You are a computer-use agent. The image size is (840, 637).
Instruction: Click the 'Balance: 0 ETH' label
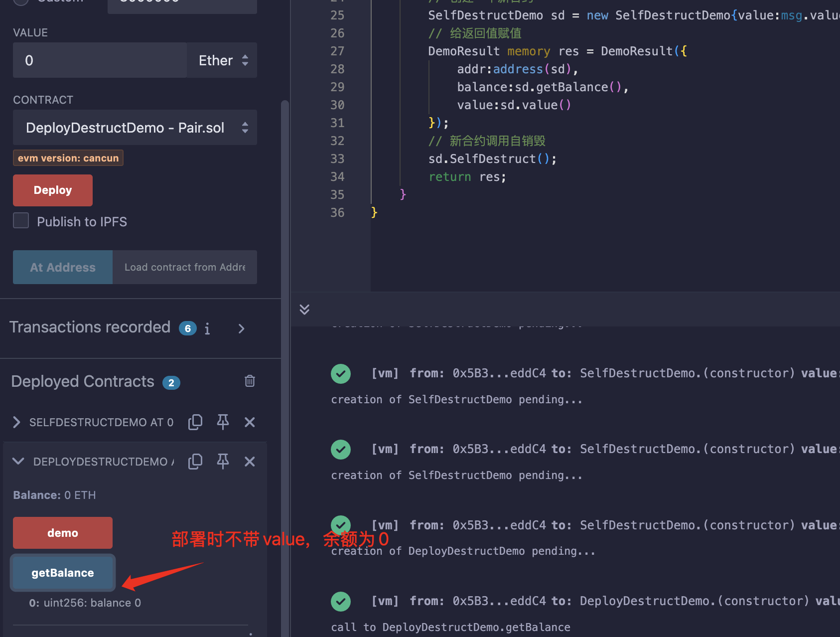(x=54, y=495)
